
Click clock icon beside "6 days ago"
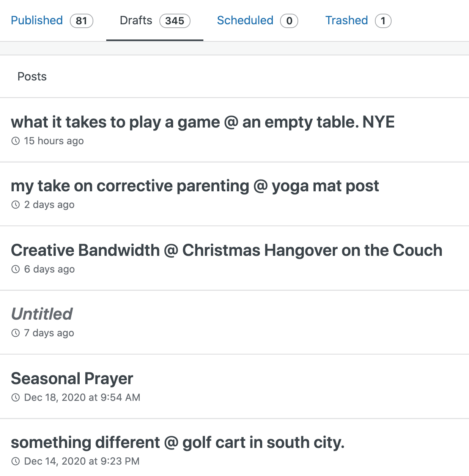[16, 270]
